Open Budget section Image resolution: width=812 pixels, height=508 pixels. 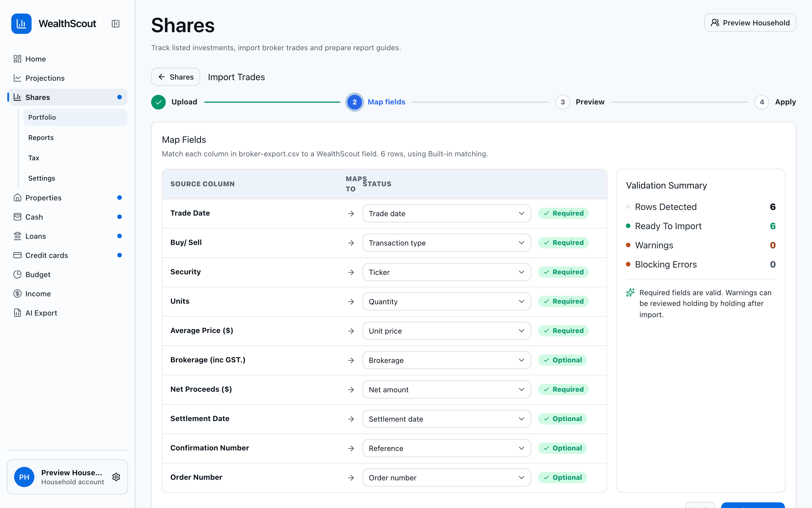pos(67,274)
